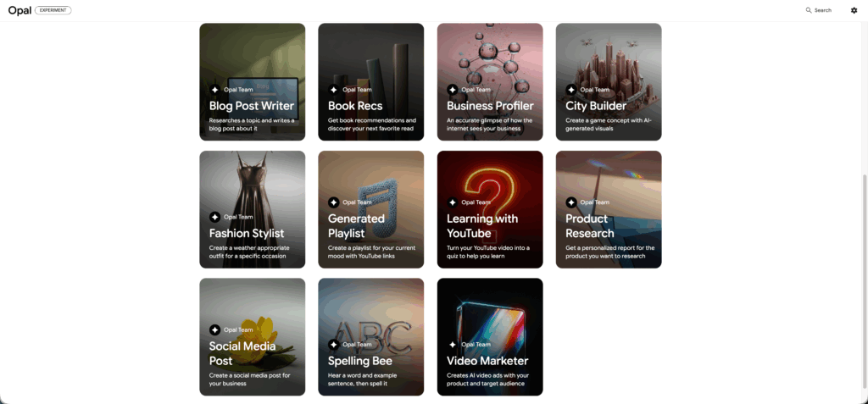Viewport: 868px width, 404px height.
Task: Click the Search magnifier icon
Action: point(809,10)
